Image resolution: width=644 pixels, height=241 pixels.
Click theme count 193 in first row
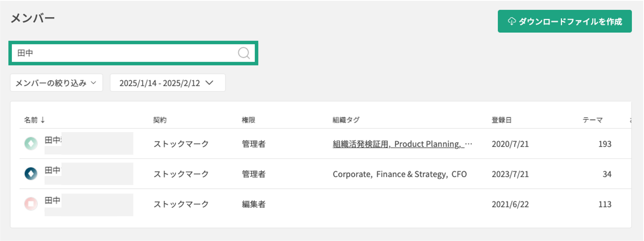[605, 144]
